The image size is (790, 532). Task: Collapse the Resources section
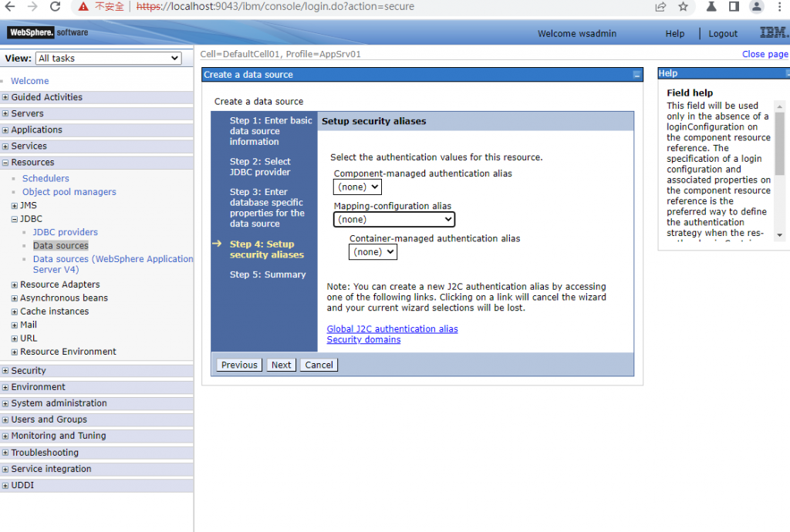[x=5, y=163]
